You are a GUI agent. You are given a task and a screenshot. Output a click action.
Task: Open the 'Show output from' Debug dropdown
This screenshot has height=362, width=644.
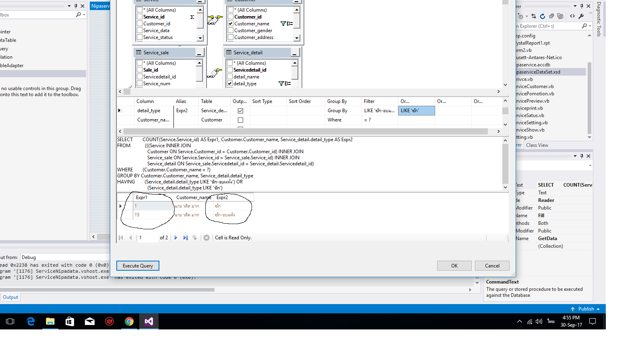coord(64,257)
